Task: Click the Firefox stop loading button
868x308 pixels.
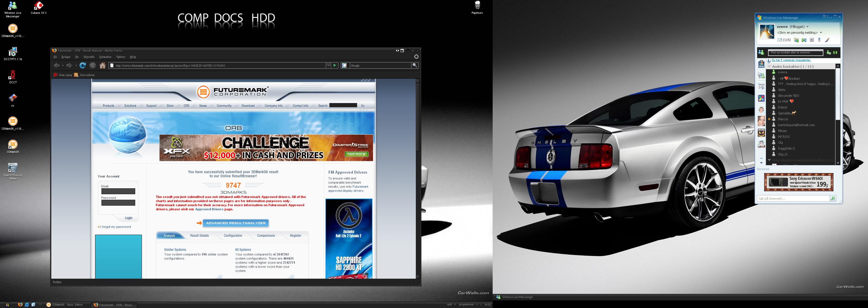Action: click(93, 65)
